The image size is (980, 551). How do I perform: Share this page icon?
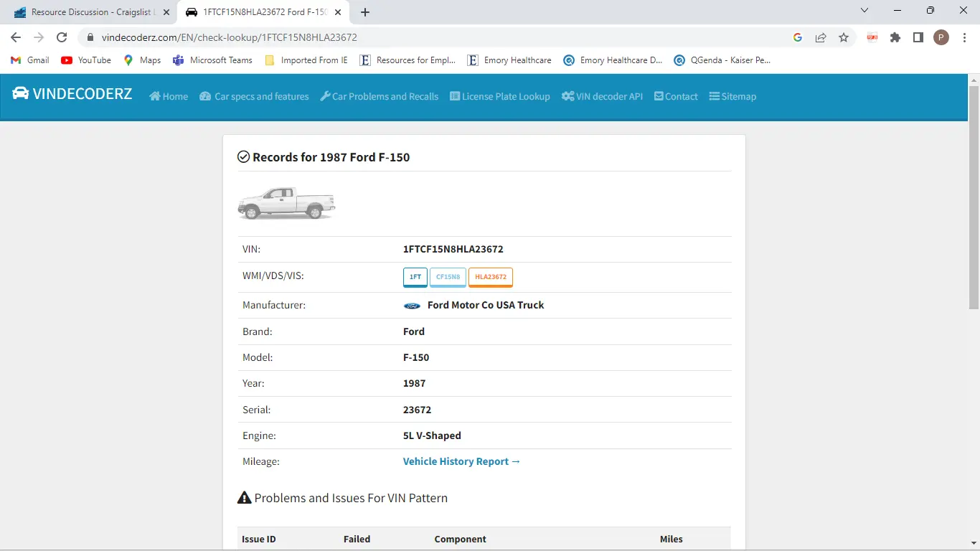point(821,37)
